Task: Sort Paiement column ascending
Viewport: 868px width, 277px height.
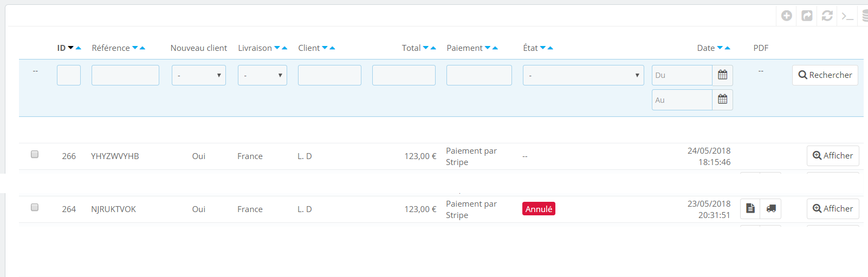Action: coord(495,48)
